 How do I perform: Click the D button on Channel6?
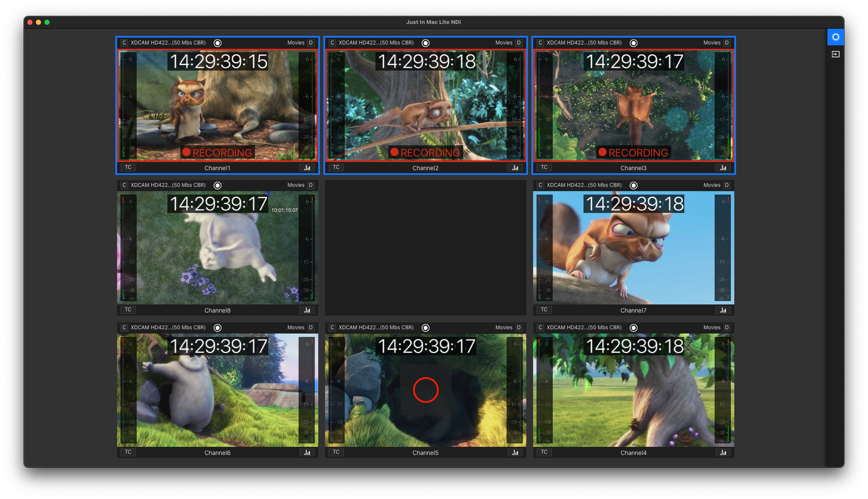tap(311, 328)
